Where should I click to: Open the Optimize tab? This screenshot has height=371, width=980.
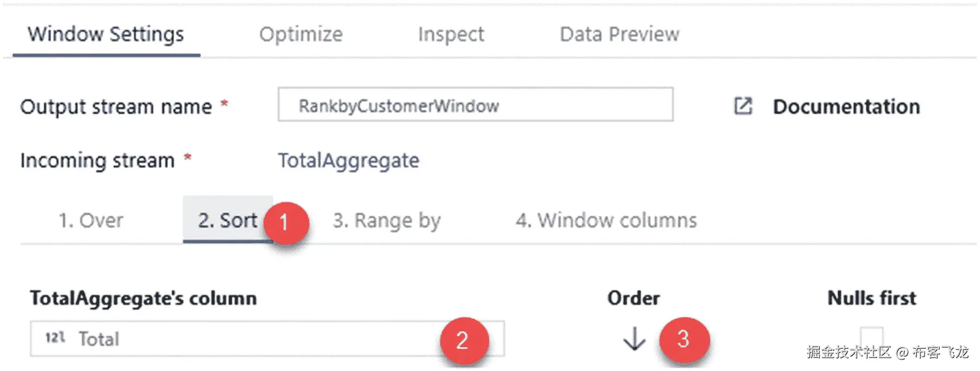coord(301,34)
